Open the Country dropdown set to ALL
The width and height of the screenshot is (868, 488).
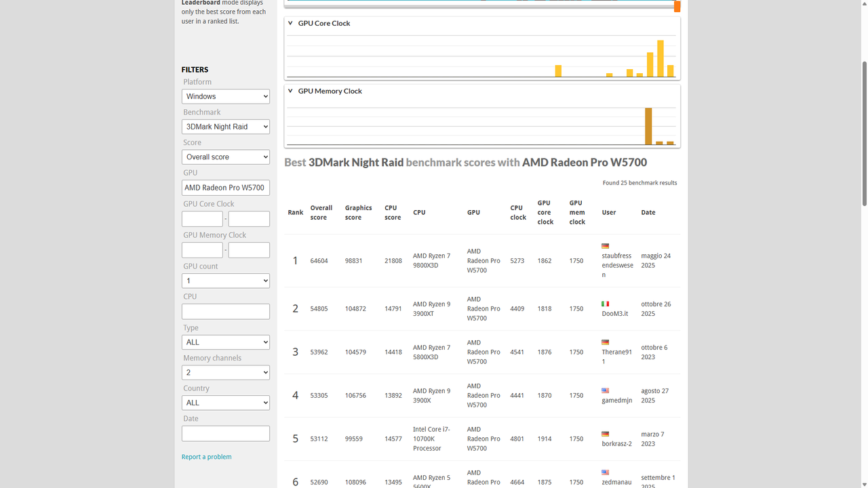pos(226,403)
